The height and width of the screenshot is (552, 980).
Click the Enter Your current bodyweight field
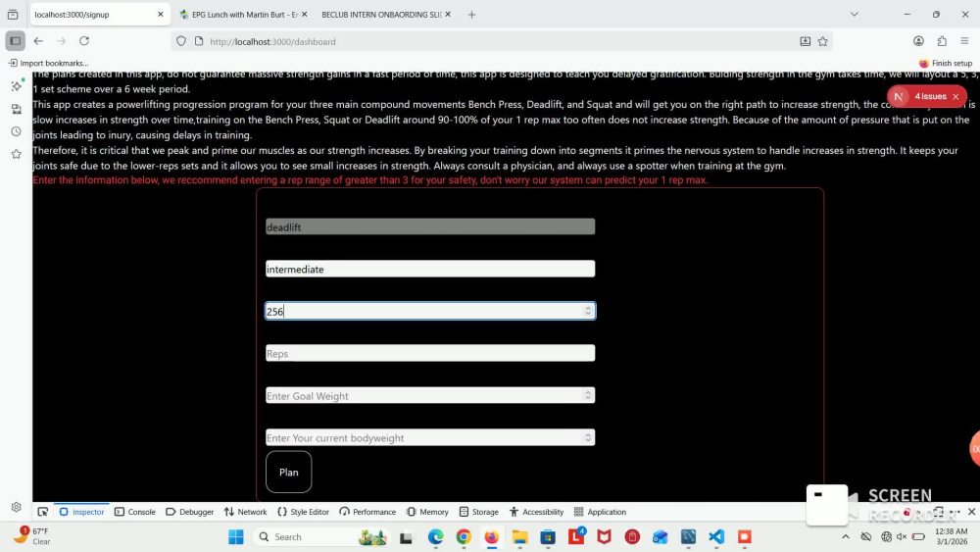point(430,437)
